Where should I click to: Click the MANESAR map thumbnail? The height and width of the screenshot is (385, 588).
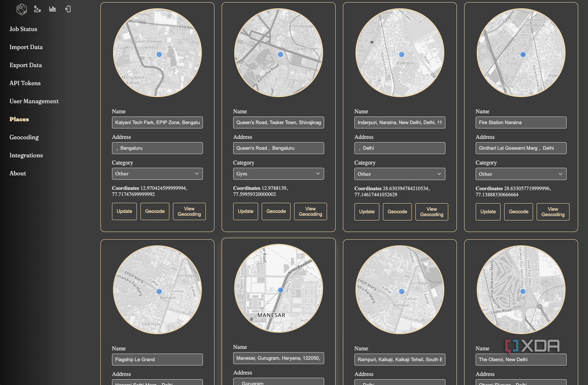279,288
